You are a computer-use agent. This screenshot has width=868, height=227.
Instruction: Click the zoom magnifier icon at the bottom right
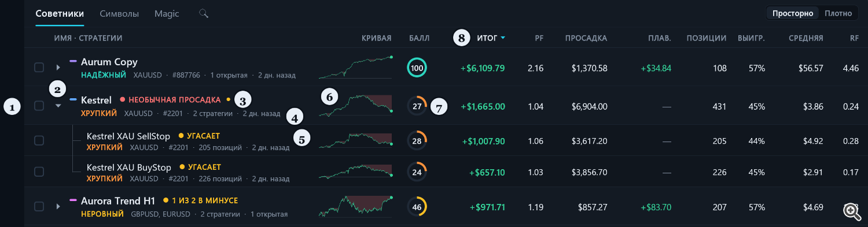pos(852,211)
